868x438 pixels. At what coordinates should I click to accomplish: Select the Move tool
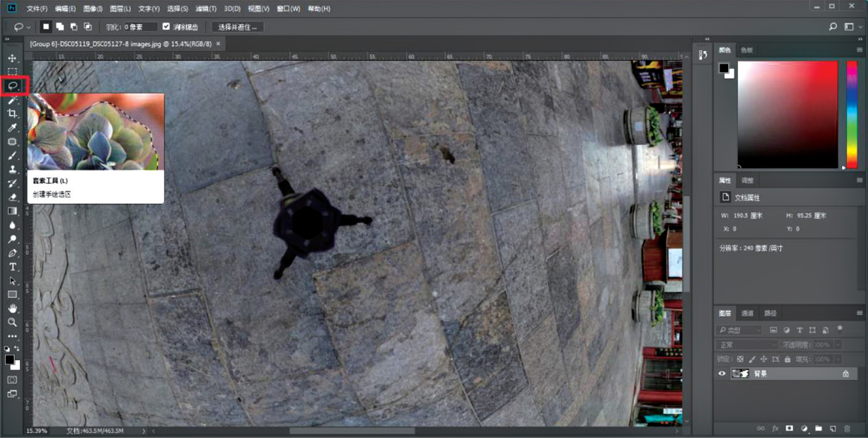coord(12,58)
